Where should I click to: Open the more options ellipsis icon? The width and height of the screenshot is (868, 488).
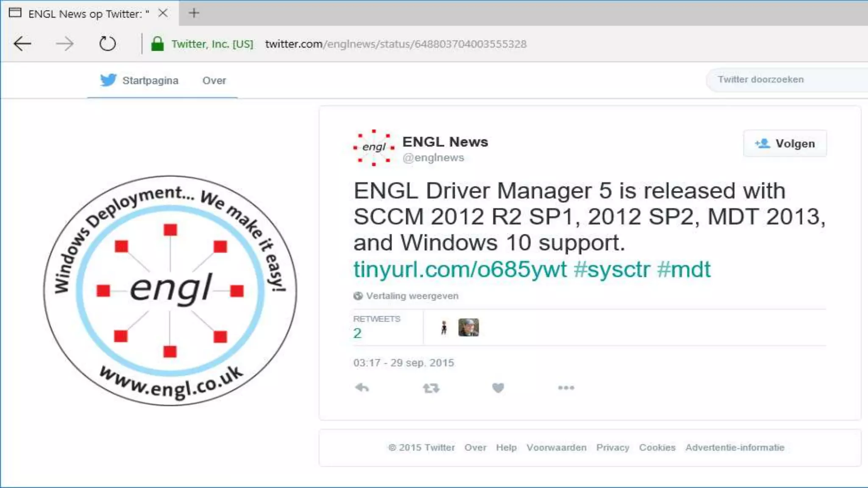click(x=566, y=388)
